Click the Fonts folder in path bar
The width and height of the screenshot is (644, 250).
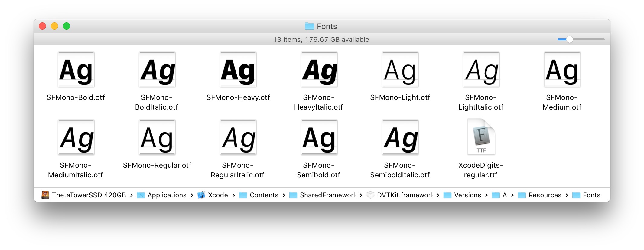pos(586,195)
